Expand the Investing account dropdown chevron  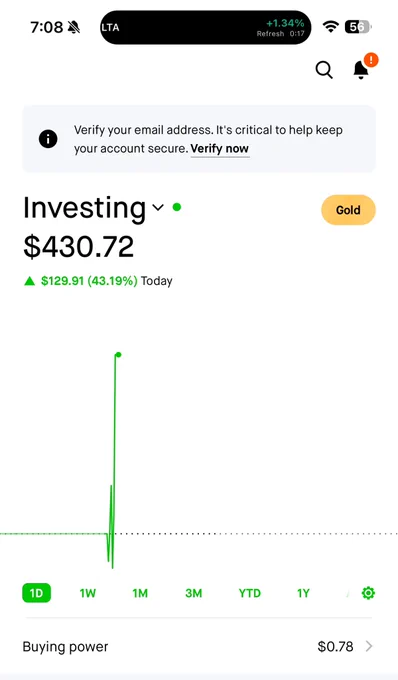pyautogui.click(x=158, y=207)
